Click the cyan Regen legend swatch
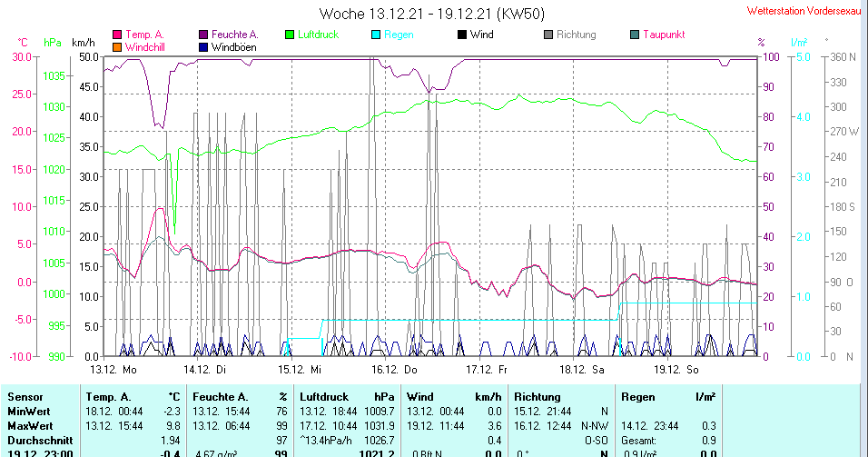Viewport: 868px width, 457px height. [x=376, y=35]
